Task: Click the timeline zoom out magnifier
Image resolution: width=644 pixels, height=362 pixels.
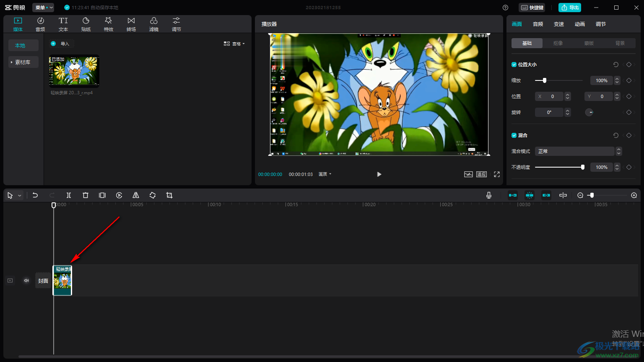Action: point(580,195)
